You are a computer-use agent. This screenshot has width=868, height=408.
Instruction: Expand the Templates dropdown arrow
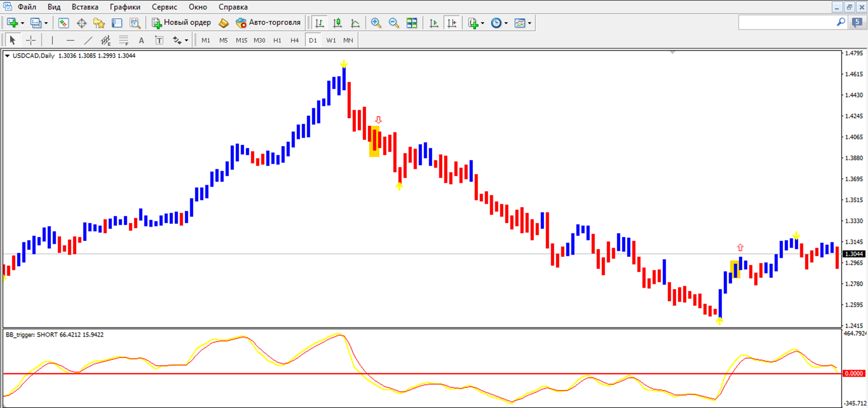click(x=529, y=23)
